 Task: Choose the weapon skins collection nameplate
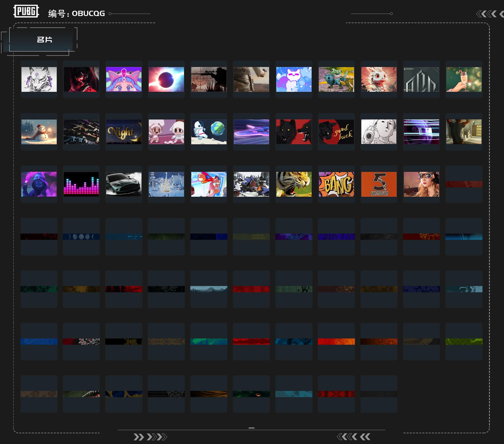81,132
